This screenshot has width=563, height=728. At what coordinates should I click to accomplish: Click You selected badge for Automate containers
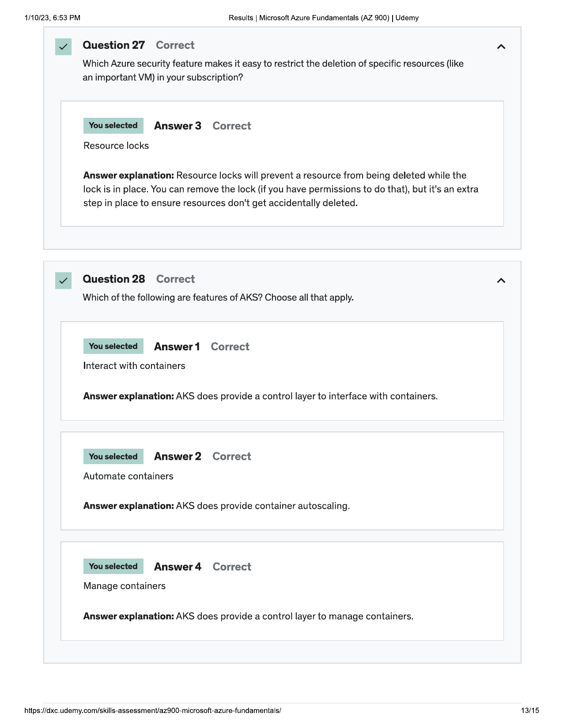tap(113, 456)
